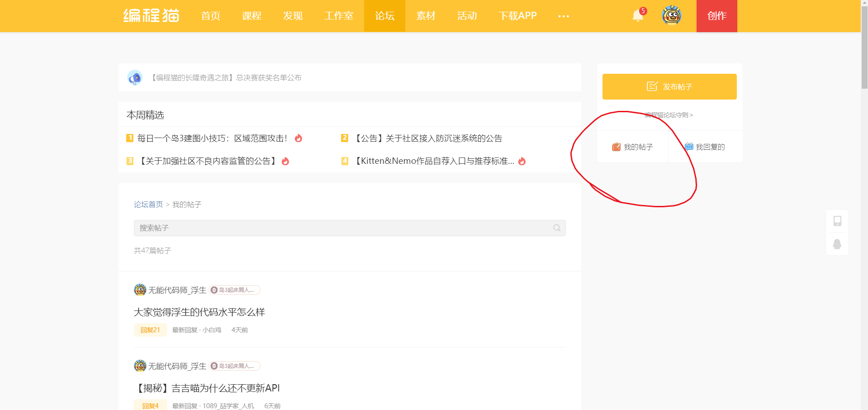
Task: Click the 我的帖子 notepad icon
Action: point(616,147)
